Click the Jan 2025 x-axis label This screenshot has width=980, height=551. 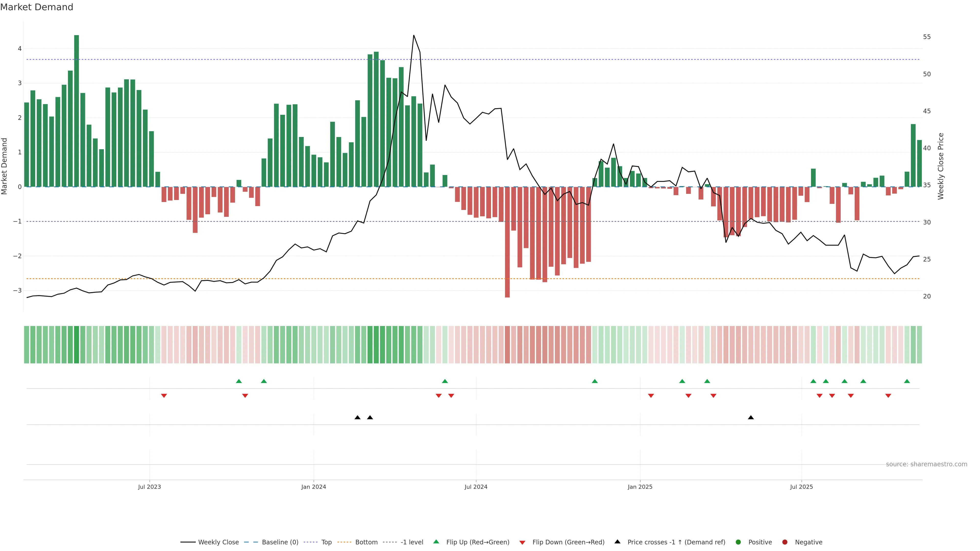coord(640,487)
